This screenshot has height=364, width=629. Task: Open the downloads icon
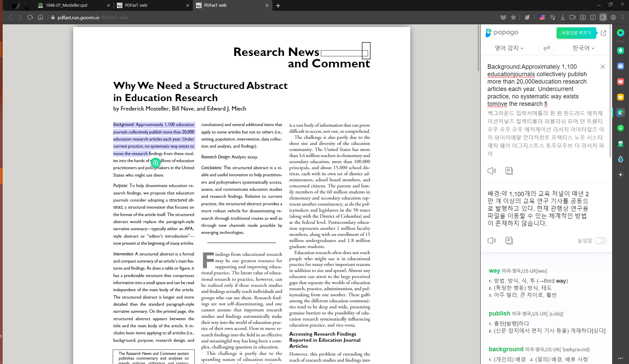point(563,17)
